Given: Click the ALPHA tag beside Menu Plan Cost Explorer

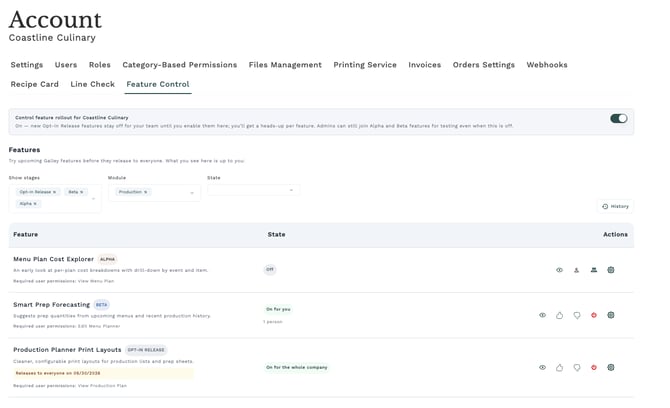Looking at the screenshot, I should [107, 259].
